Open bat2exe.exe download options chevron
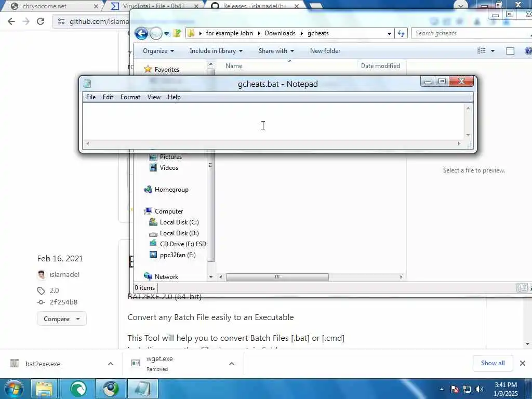Image resolution: width=532 pixels, height=399 pixels. [111, 364]
